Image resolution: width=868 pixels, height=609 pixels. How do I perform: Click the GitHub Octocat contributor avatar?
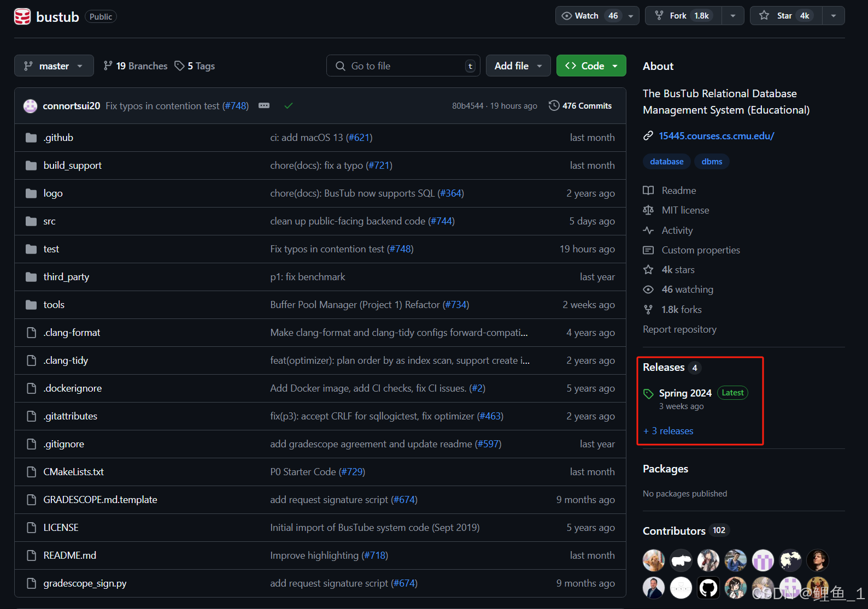click(708, 588)
